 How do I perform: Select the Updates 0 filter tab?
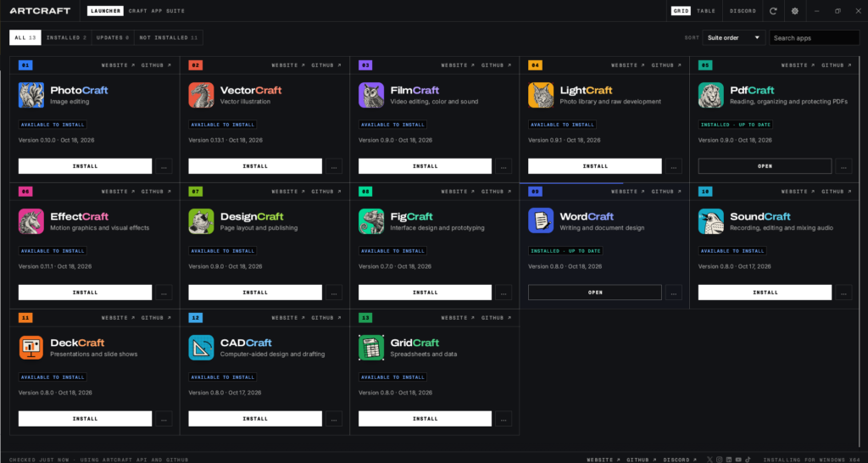click(113, 37)
